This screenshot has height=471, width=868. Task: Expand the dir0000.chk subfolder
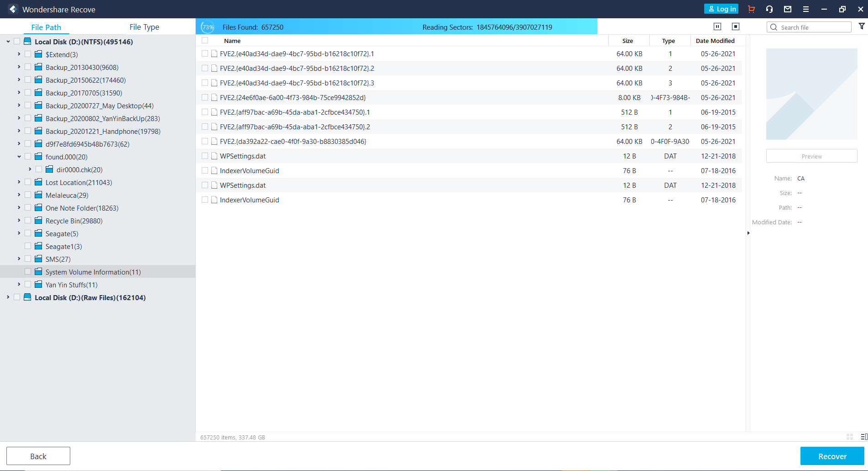point(30,169)
